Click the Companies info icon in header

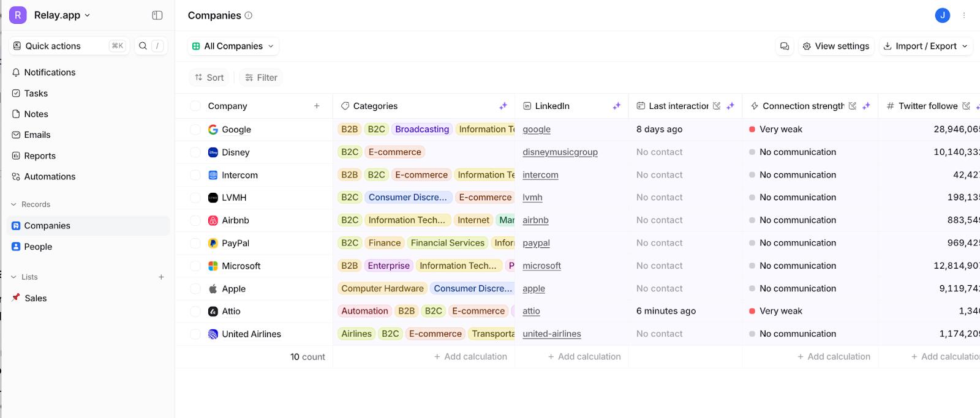249,15
